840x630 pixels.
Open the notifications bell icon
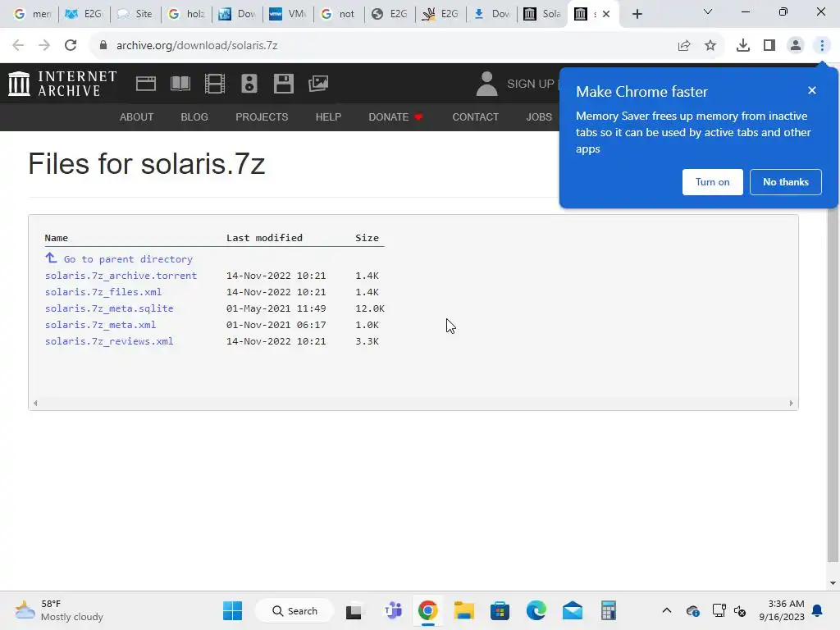click(x=818, y=610)
